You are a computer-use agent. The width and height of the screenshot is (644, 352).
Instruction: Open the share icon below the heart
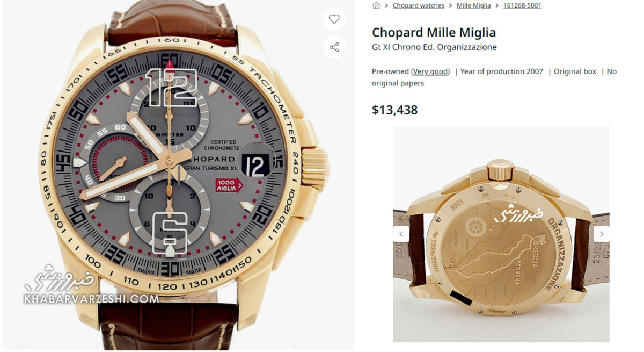pyautogui.click(x=334, y=47)
